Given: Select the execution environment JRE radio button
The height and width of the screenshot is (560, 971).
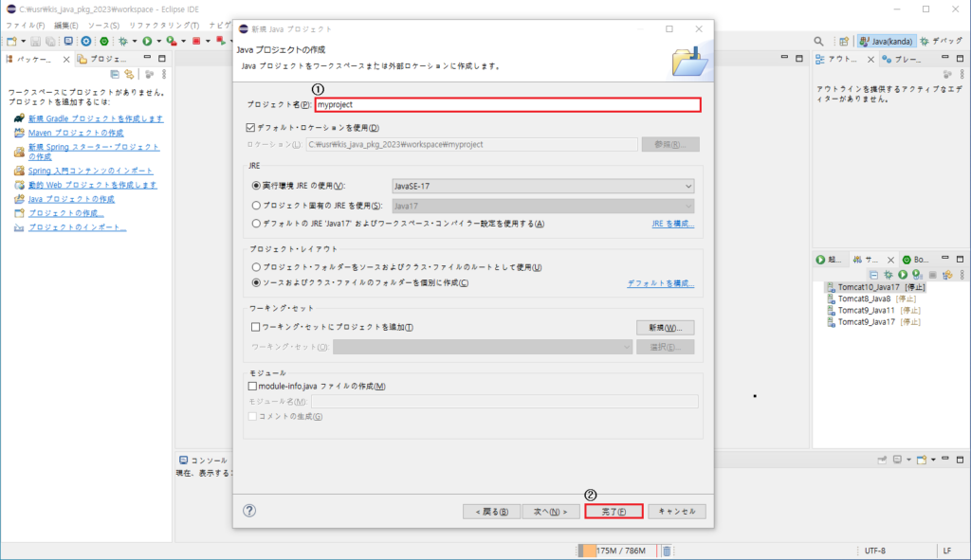Looking at the screenshot, I should (x=256, y=186).
